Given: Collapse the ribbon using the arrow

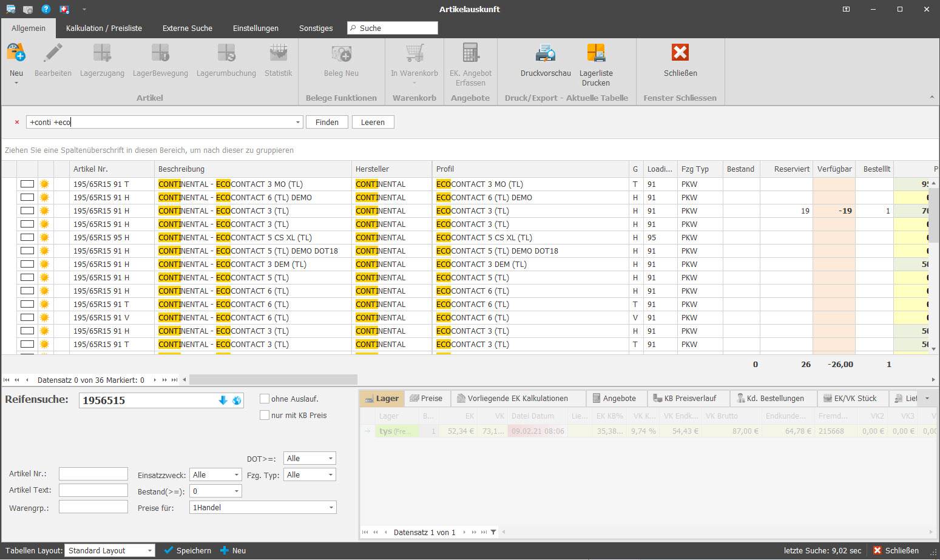Looking at the screenshot, I should pos(932,97).
